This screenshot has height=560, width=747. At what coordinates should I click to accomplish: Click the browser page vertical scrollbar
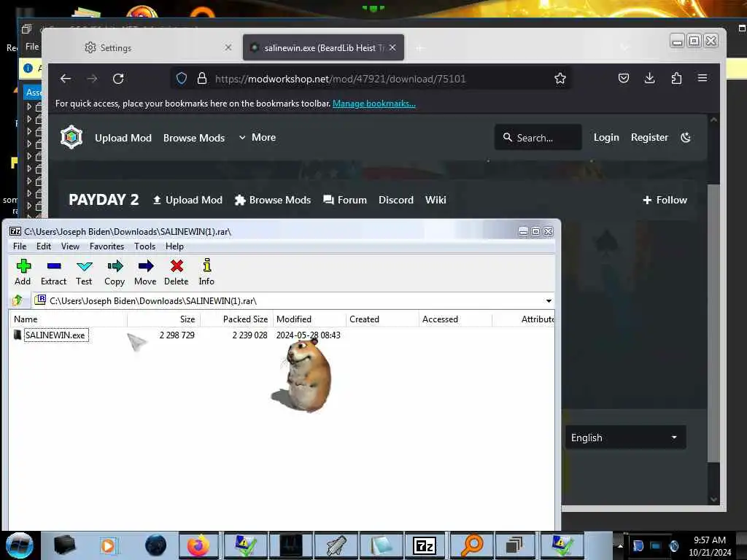coord(713,324)
